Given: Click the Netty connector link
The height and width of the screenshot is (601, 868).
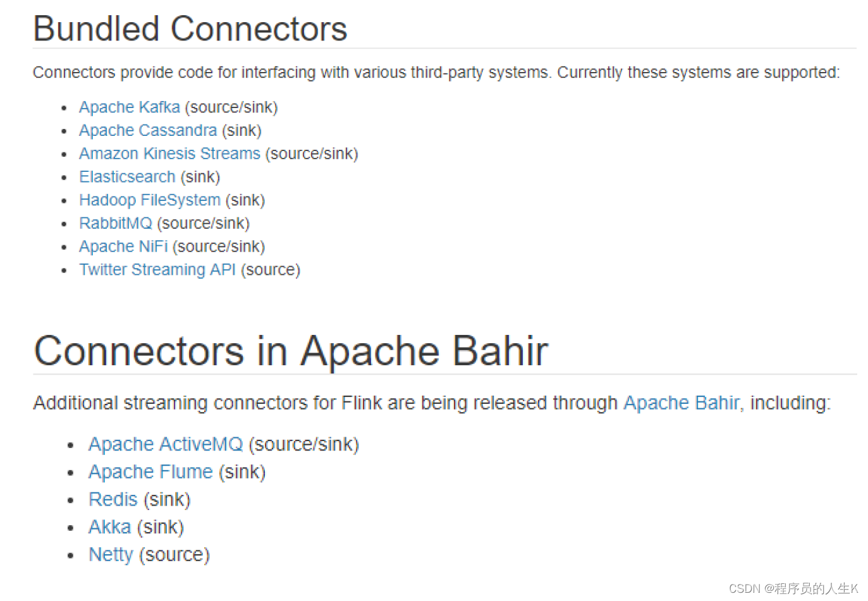Looking at the screenshot, I should (111, 555).
